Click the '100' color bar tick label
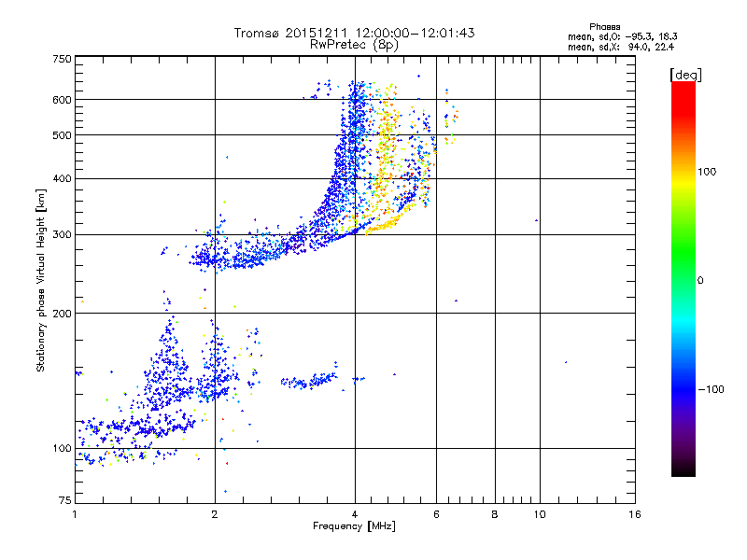 pos(707,172)
